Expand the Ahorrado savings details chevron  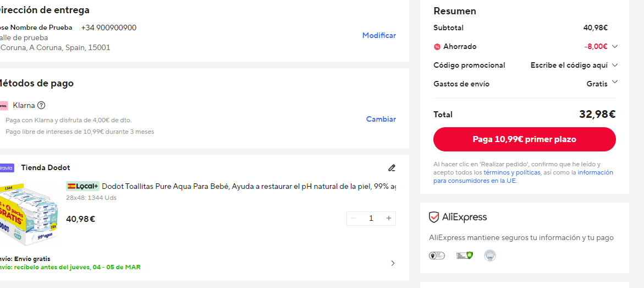614,46
